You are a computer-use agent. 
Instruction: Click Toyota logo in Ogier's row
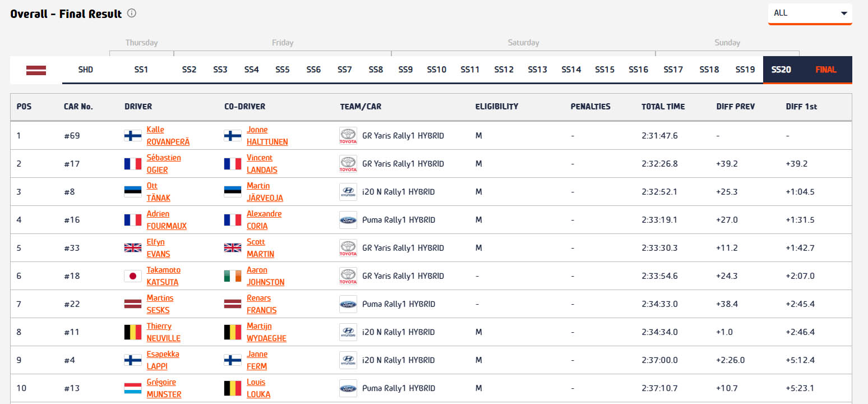[x=348, y=164]
